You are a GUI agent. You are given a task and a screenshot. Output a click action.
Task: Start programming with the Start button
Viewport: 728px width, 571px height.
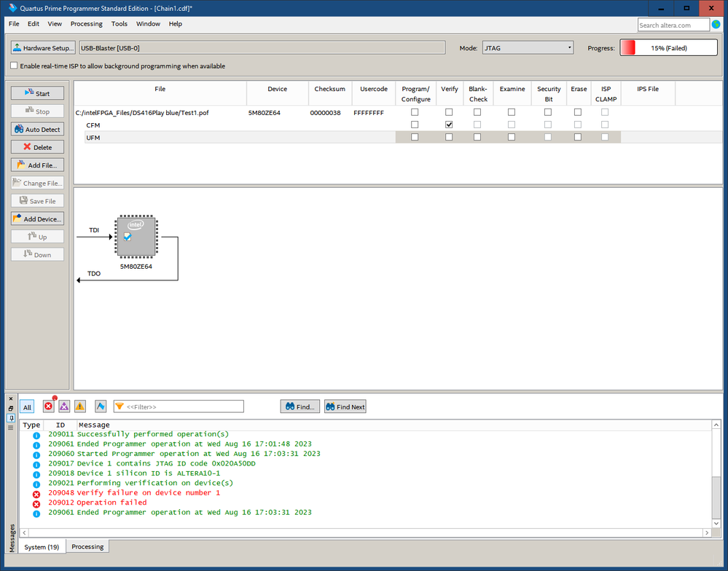[x=37, y=93]
